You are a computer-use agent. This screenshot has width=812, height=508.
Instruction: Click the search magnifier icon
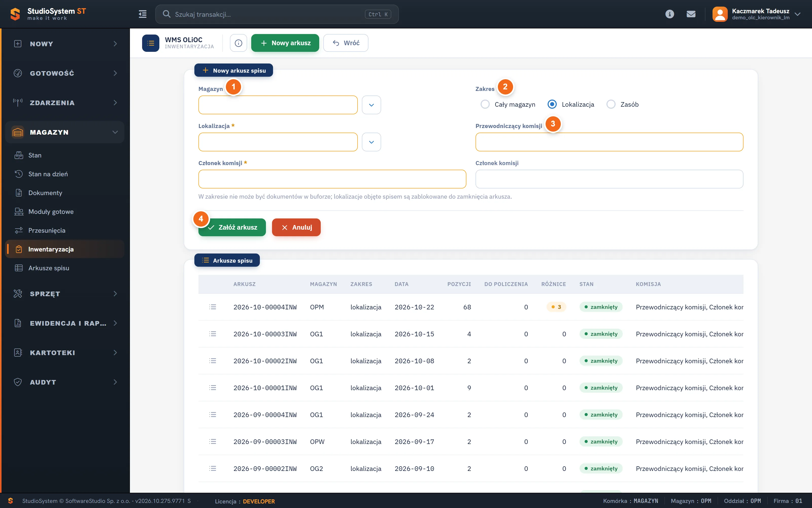pos(166,14)
